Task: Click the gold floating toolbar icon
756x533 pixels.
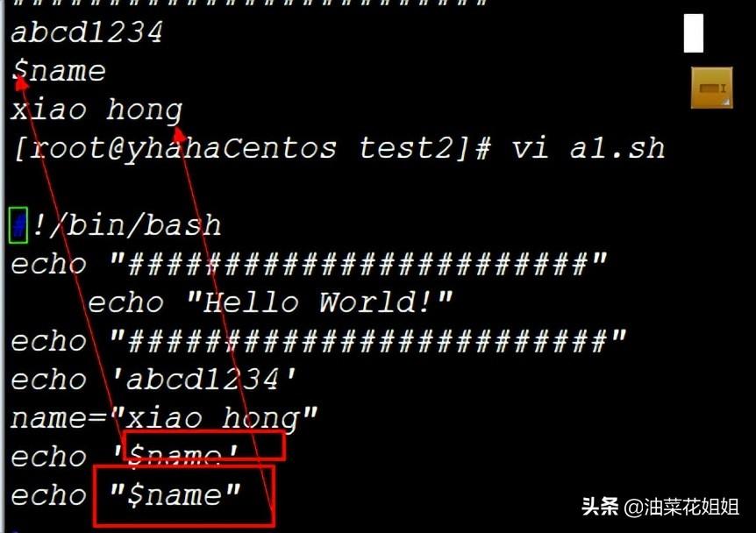Action: coord(711,88)
